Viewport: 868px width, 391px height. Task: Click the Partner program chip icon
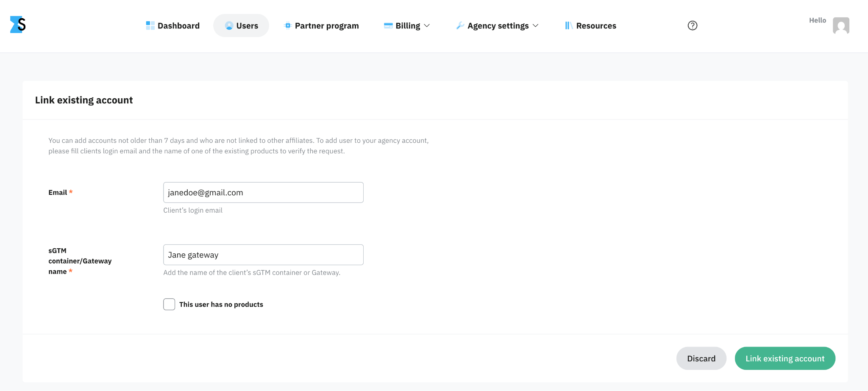(x=287, y=25)
